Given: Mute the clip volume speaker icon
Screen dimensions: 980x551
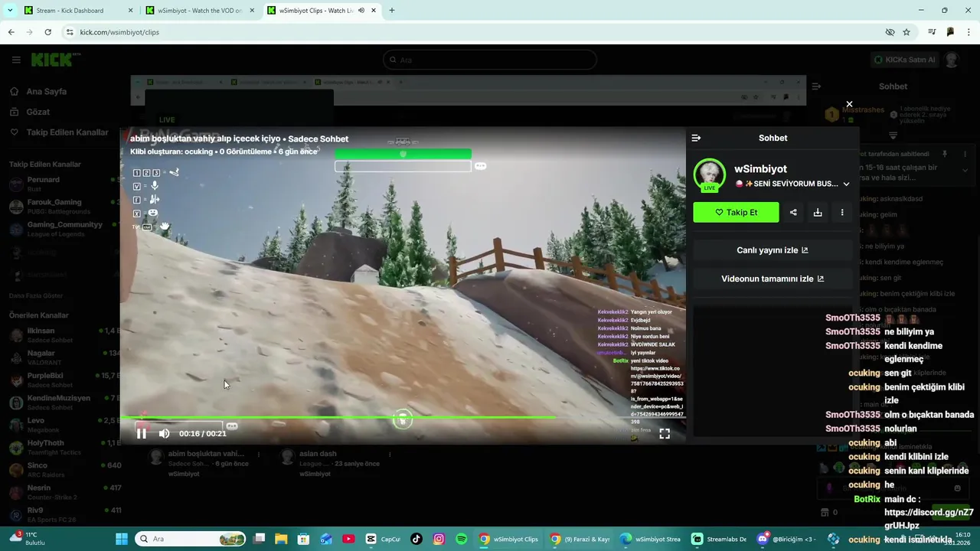Looking at the screenshot, I should 164,433.
